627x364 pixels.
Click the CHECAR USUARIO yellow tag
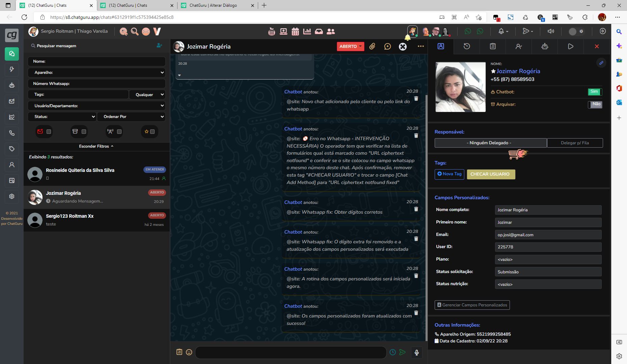(x=490, y=174)
